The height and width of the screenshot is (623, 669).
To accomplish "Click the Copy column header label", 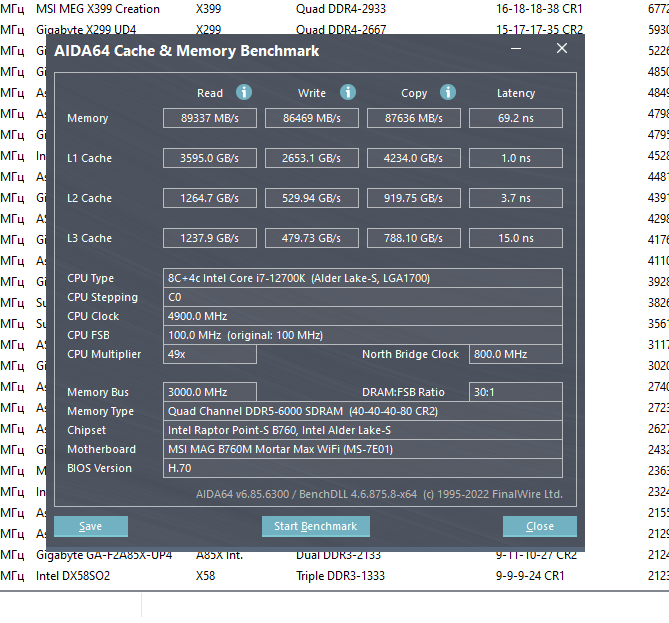I will [414, 93].
